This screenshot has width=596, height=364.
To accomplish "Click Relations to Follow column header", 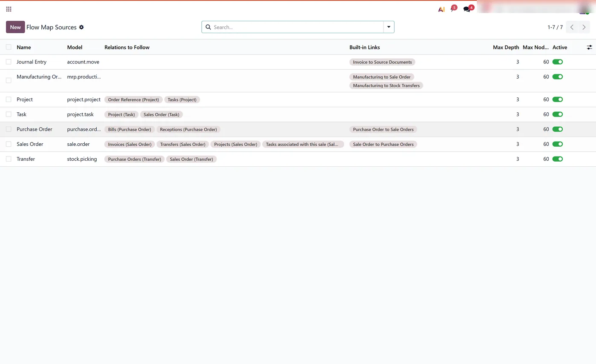I will [127, 47].
